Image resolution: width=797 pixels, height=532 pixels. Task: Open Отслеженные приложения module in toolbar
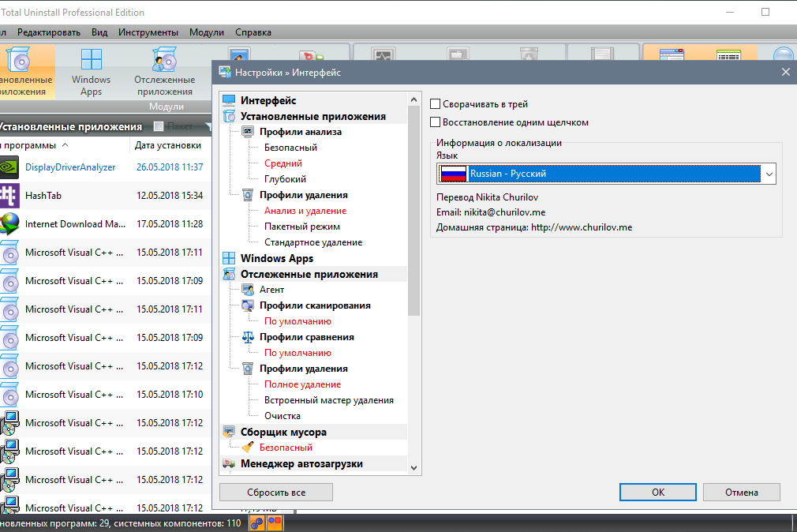(165, 72)
